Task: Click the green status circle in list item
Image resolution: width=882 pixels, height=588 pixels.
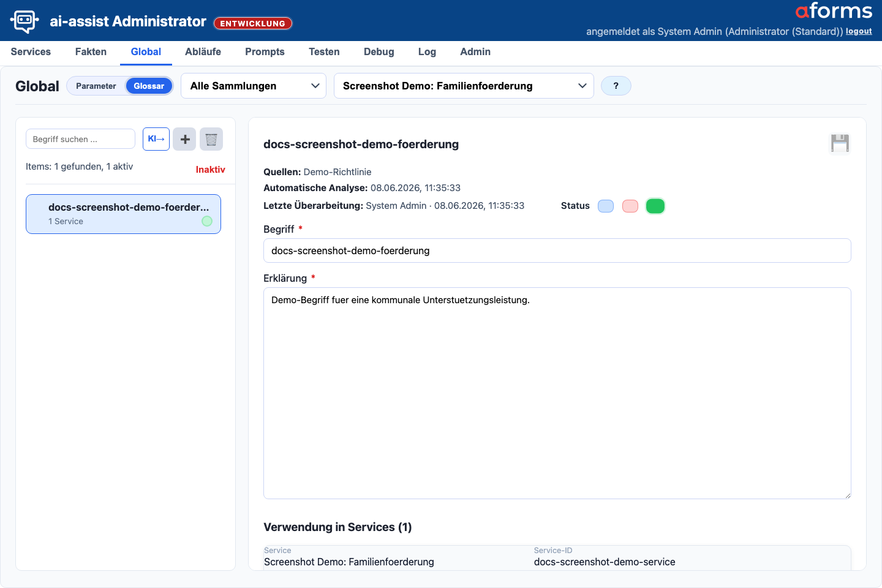Action: pos(207,221)
